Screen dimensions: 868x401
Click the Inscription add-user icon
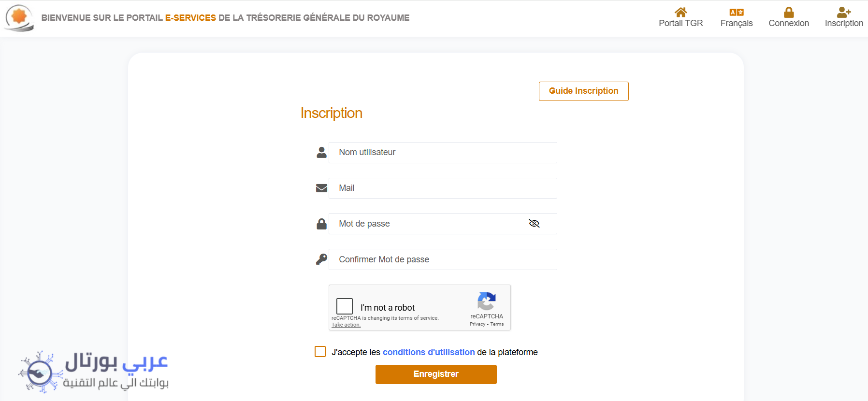point(844,12)
